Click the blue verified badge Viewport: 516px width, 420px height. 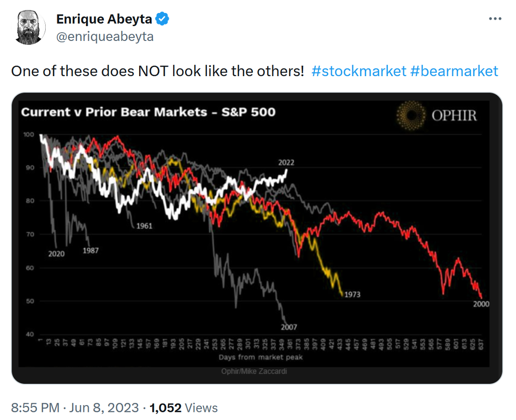point(163,19)
